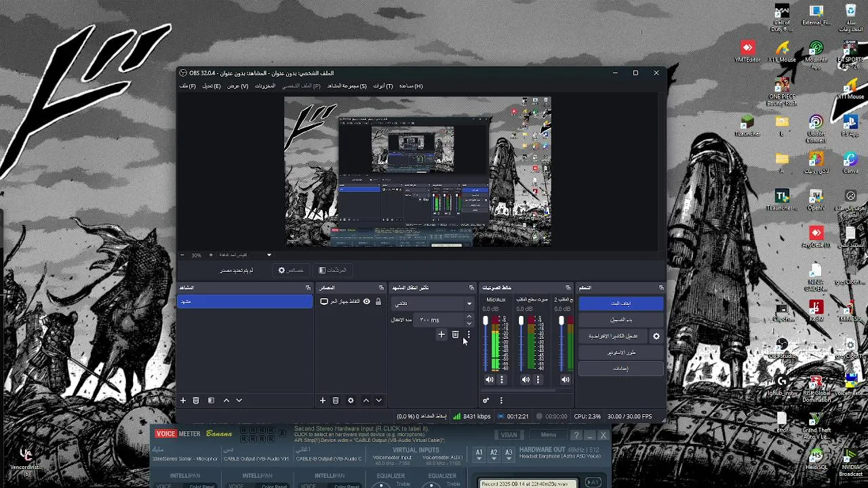This screenshot has width=868, height=488.
Task: Open audio mixer panel three-dot menu
Action: pos(501,401)
